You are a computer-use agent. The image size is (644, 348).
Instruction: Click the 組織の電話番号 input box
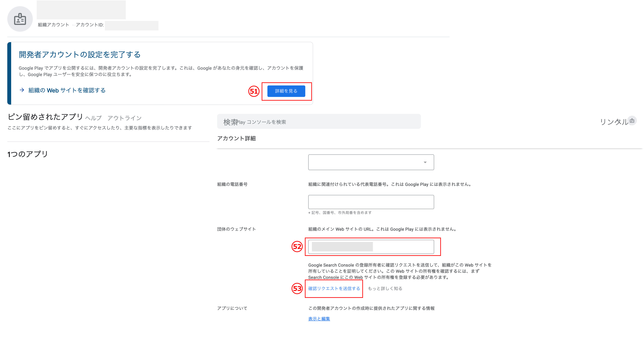tap(371, 202)
